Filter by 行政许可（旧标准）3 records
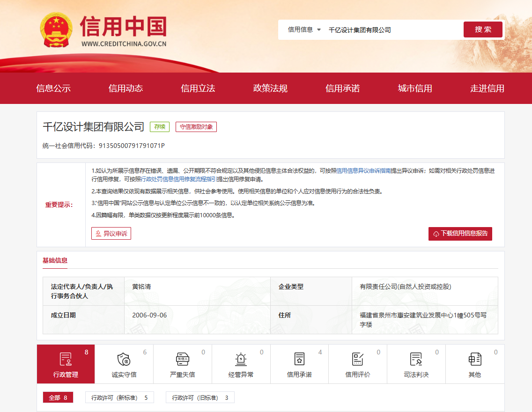Image resolution: width=532 pixels, height=412 pixels. click(x=200, y=397)
